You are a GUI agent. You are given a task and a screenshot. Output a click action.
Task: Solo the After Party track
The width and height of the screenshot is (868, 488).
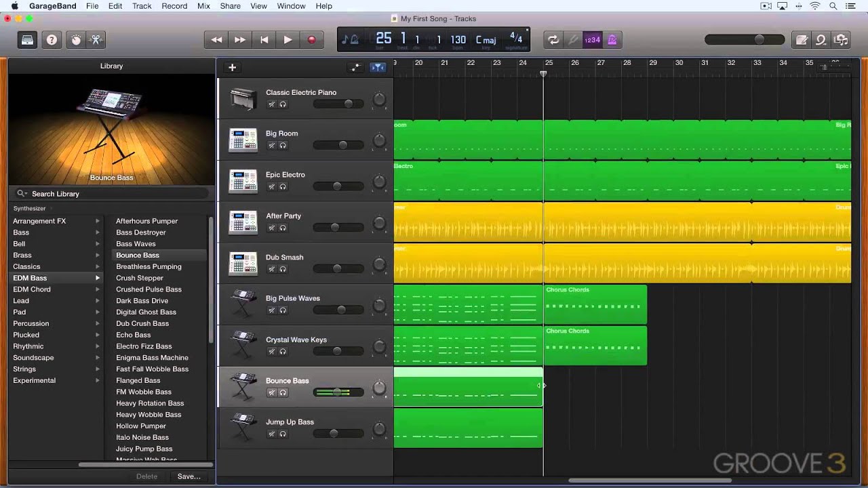pyautogui.click(x=283, y=228)
